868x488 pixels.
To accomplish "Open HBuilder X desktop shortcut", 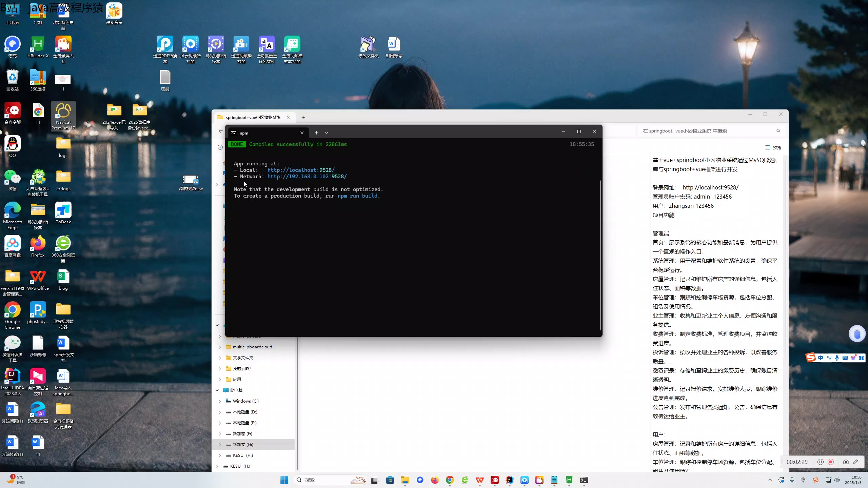I will click(x=38, y=47).
